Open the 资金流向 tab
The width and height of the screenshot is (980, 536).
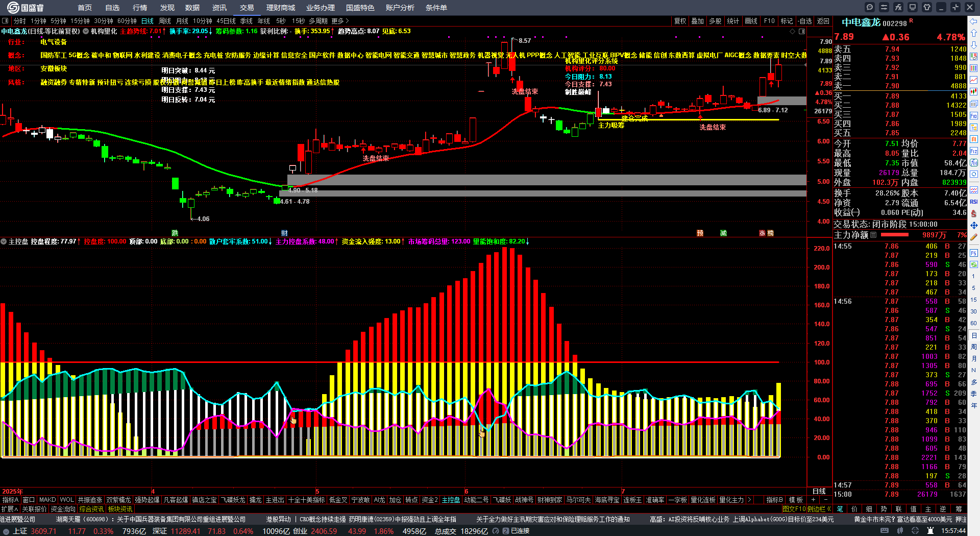tap(63, 509)
